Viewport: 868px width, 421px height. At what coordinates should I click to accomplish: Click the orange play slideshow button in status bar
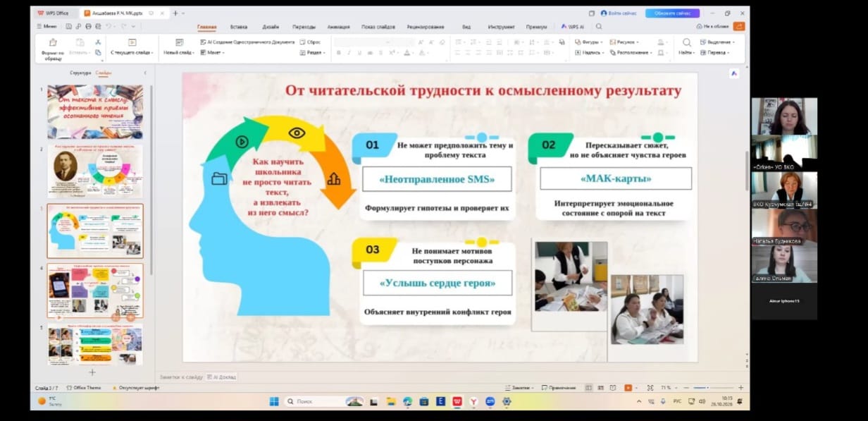[x=628, y=388]
